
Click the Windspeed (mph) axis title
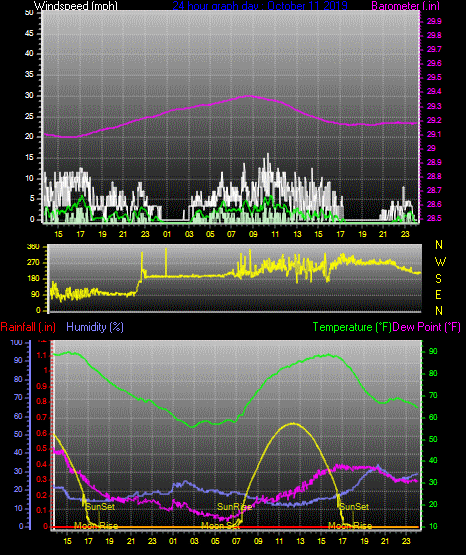coord(75,5)
